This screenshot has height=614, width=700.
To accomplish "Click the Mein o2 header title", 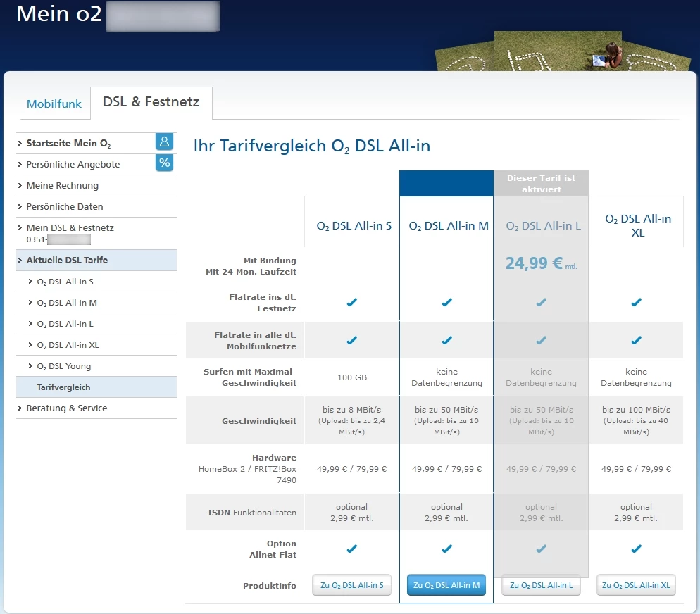I will click(x=59, y=14).
